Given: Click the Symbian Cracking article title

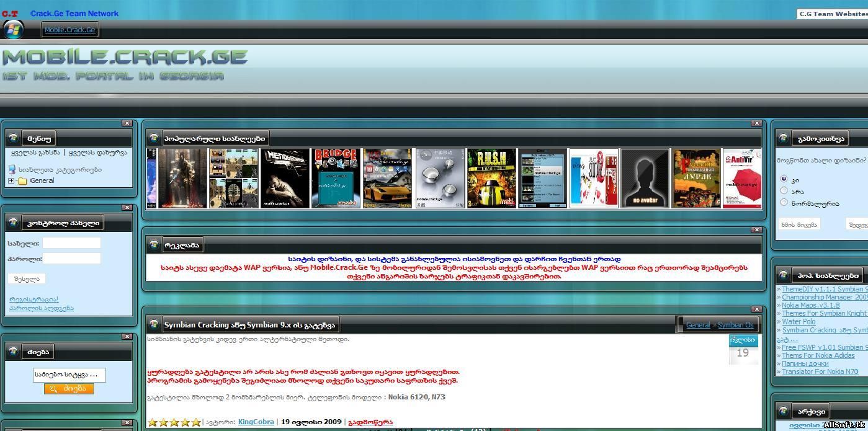Looking at the screenshot, I should [249, 325].
